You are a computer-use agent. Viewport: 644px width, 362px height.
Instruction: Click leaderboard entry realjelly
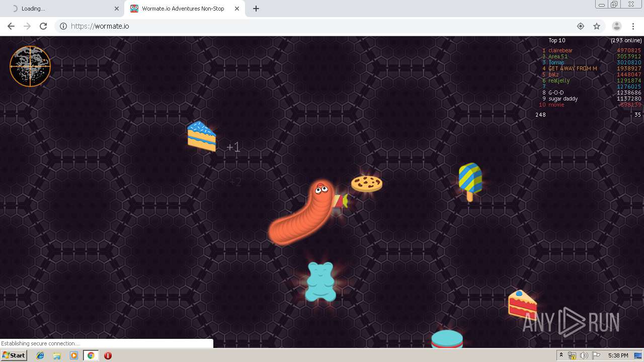559,80
